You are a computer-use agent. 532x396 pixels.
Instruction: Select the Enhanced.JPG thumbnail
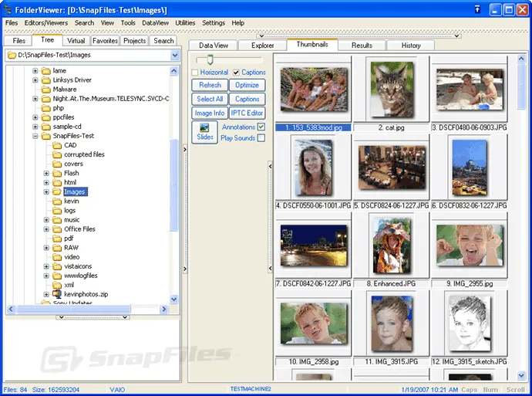click(392, 245)
